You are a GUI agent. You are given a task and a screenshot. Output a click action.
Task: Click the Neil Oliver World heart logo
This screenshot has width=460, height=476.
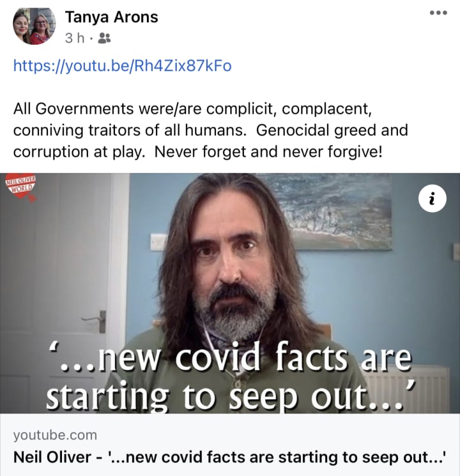[x=21, y=187]
